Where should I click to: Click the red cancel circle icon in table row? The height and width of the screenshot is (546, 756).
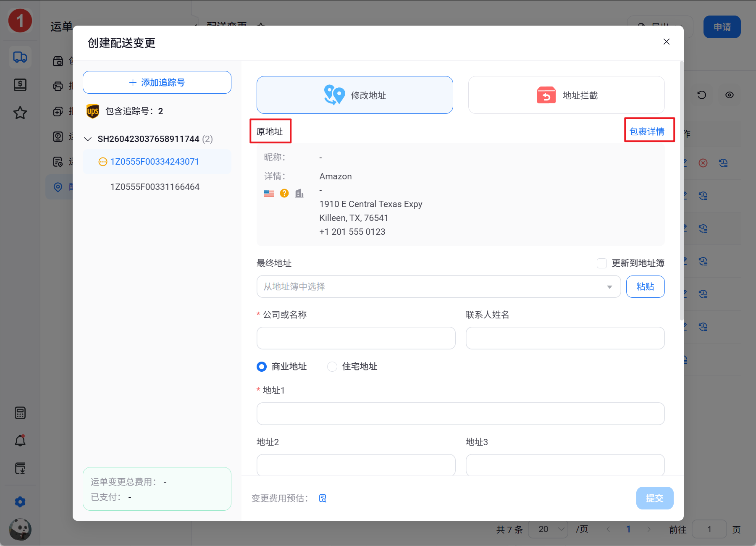click(x=703, y=163)
